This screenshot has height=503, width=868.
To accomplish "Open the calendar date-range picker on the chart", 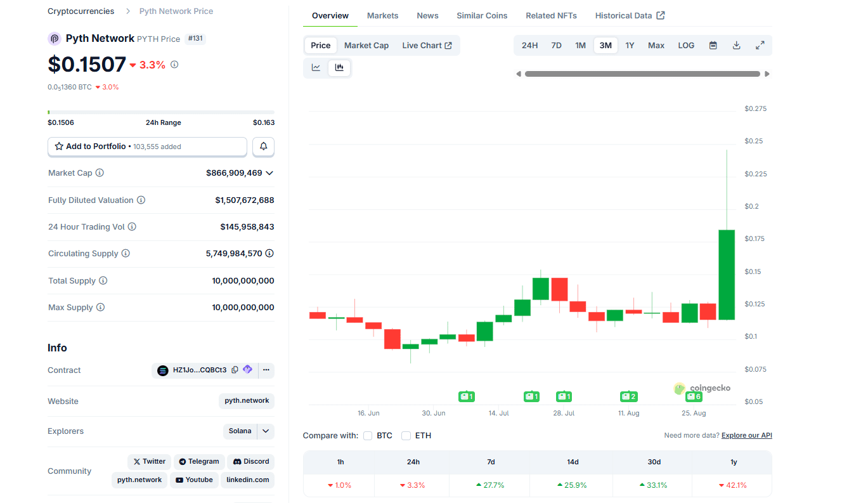I will click(713, 45).
